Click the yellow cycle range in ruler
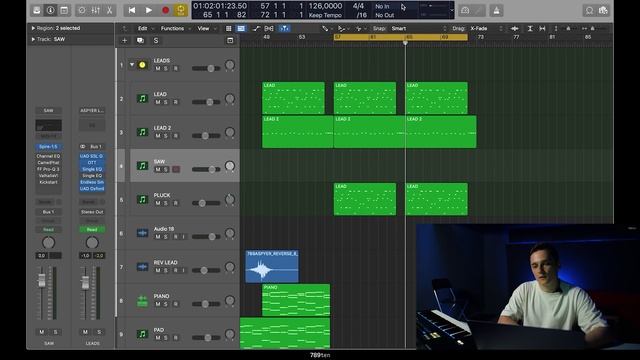The height and width of the screenshot is (360, 640). (401, 37)
